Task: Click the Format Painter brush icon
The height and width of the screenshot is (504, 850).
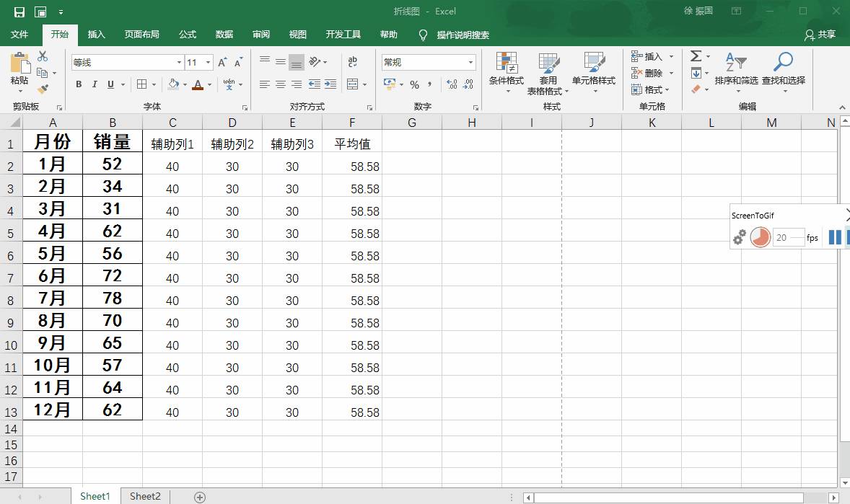Action: click(43, 89)
